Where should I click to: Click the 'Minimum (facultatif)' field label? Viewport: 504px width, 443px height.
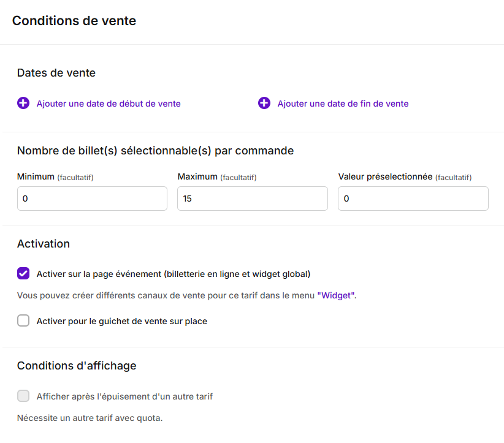[x=55, y=176]
